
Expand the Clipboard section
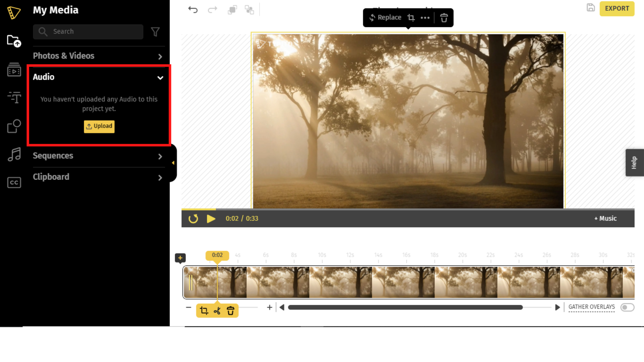pos(160,177)
